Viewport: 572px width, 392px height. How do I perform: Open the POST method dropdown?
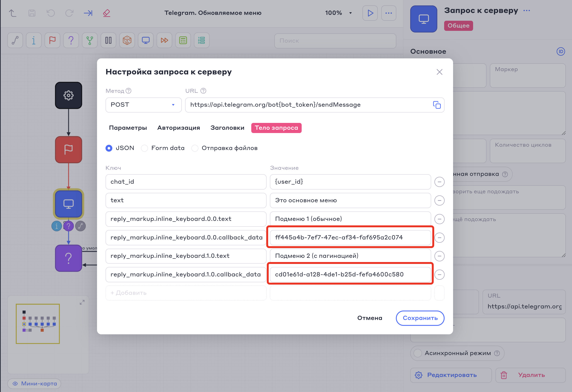coord(143,105)
